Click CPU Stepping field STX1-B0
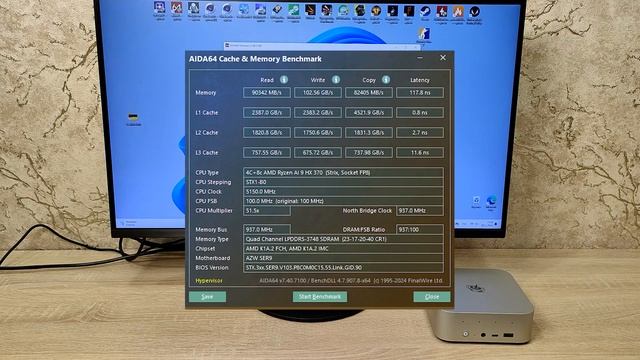This screenshot has width=640, height=360. [343, 182]
